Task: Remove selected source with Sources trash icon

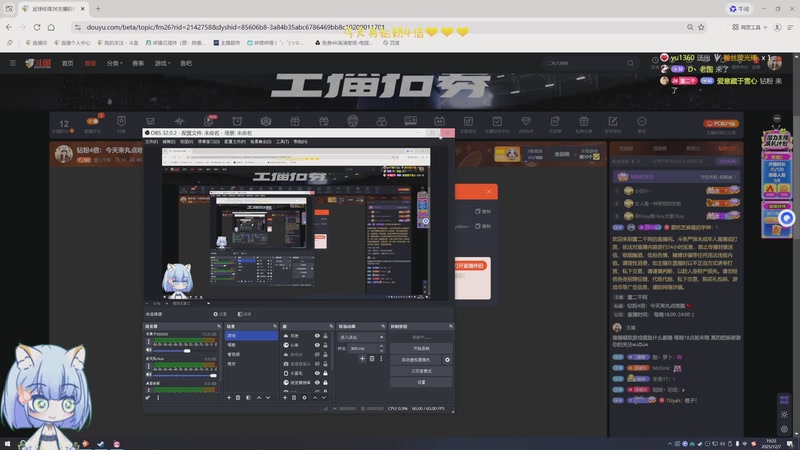Action: click(x=294, y=397)
